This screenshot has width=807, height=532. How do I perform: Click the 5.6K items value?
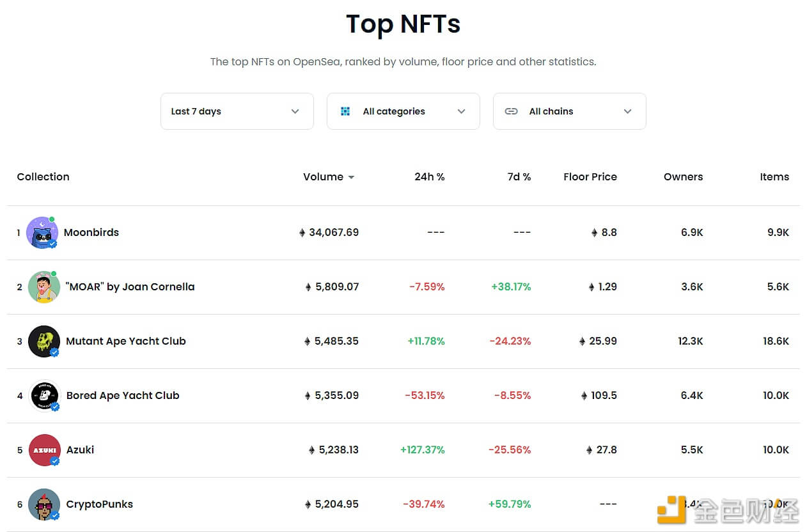[x=778, y=287]
